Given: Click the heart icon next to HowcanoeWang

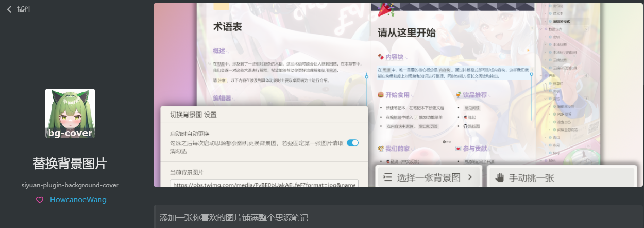Looking at the screenshot, I should tap(40, 200).
